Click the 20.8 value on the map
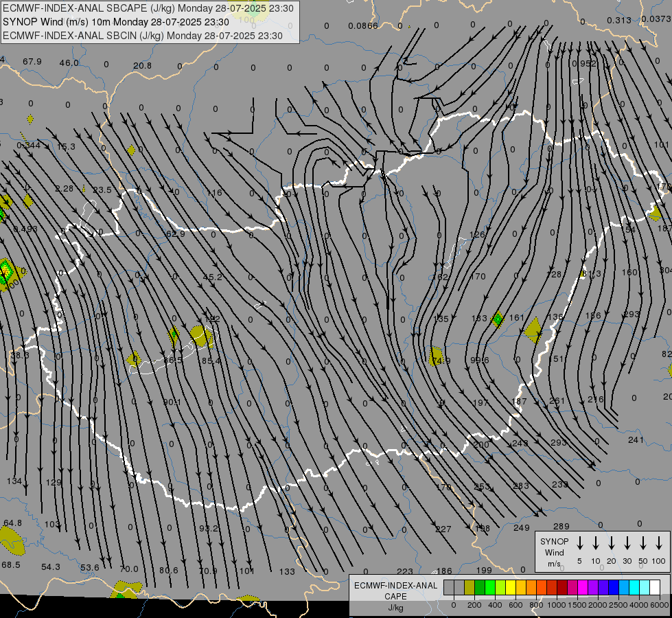672x618 pixels. coord(142,66)
